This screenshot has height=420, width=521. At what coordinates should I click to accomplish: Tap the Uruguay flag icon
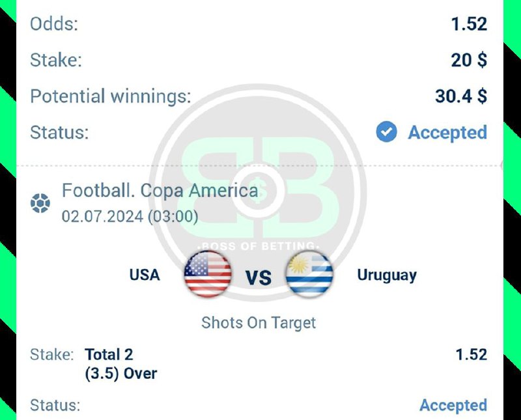tap(310, 275)
